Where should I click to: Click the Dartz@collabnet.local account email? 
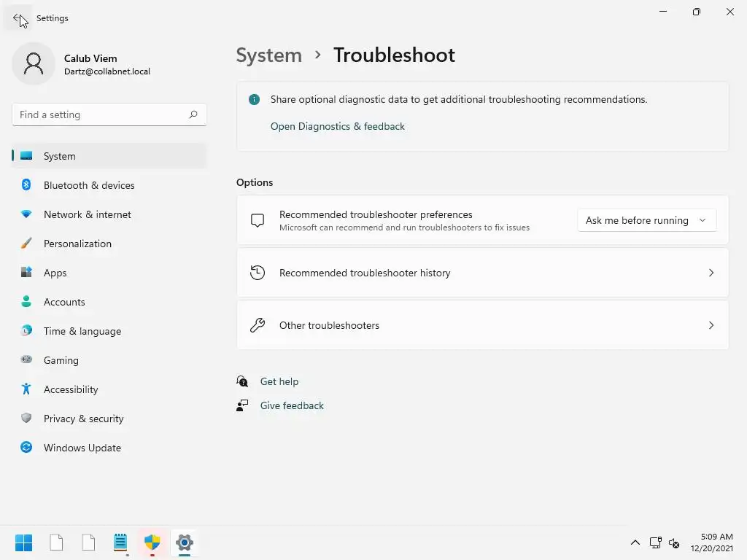coord(107,71)
